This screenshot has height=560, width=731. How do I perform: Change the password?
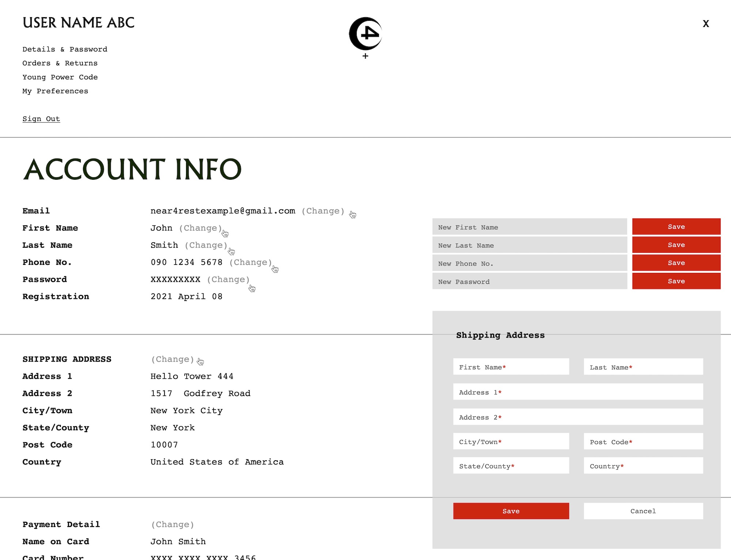(228, 279)
